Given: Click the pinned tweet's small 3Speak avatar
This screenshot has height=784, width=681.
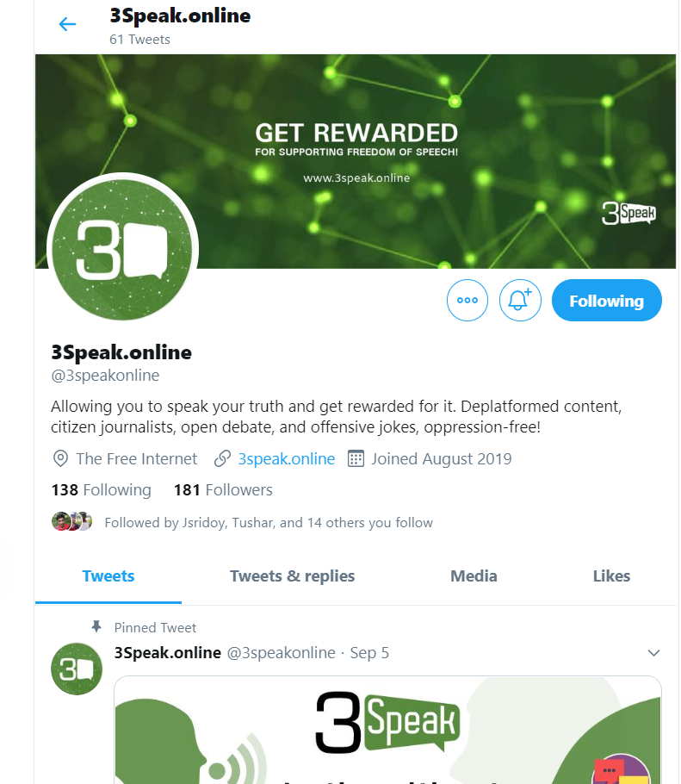Looking at the screenshot, I should point(77,669).
